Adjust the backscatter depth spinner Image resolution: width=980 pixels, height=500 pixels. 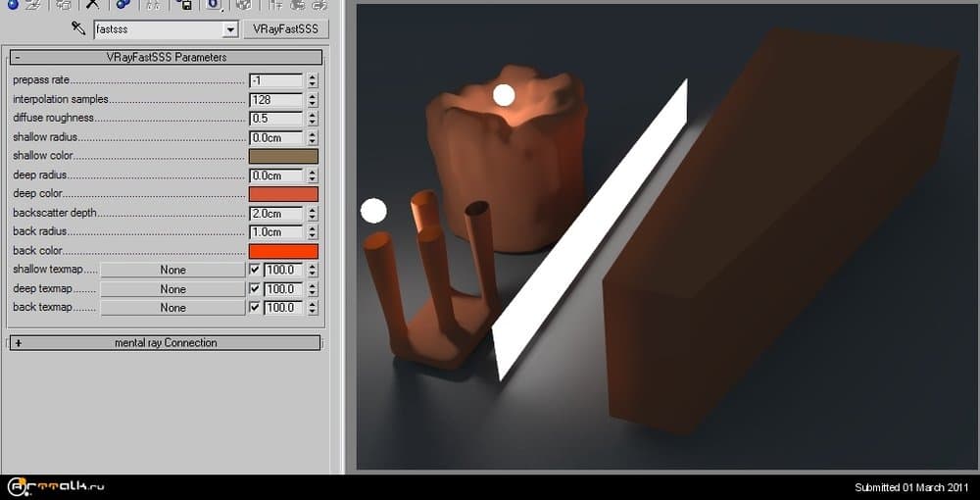click(x=312, y=213)
